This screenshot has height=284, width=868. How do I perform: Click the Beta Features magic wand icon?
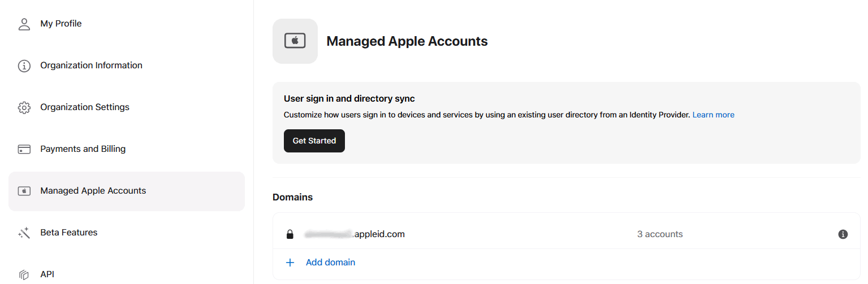coord(24,233)
